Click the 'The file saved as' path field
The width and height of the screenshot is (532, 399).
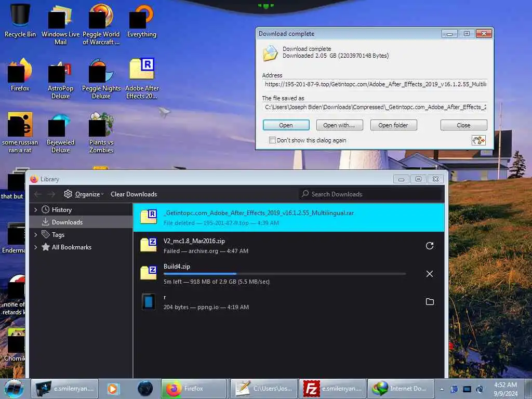pos(375,107)
